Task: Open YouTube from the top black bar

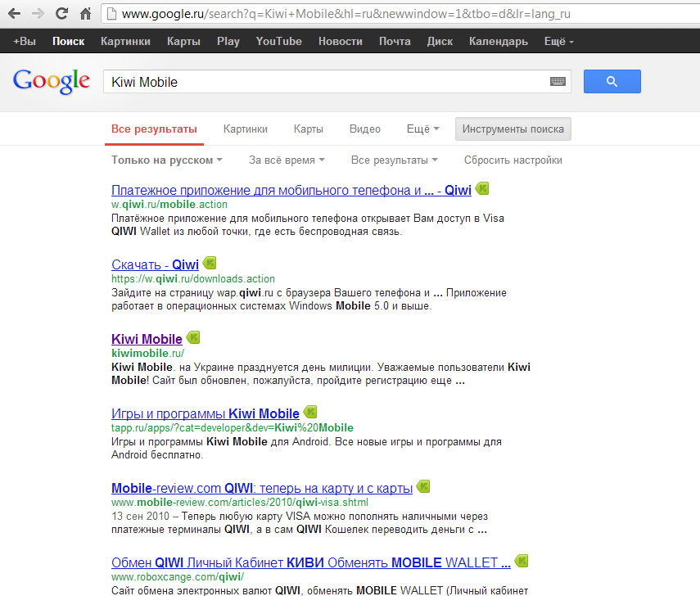Action: (278, 41)
